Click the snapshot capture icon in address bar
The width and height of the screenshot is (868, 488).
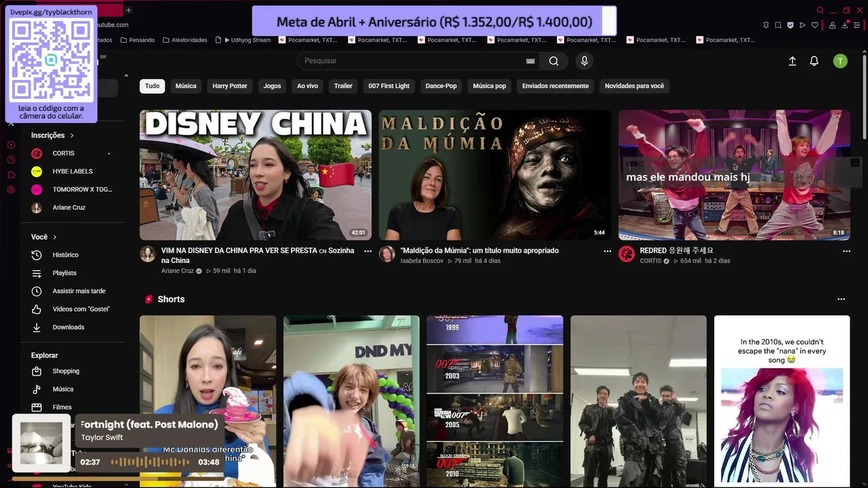778,25
